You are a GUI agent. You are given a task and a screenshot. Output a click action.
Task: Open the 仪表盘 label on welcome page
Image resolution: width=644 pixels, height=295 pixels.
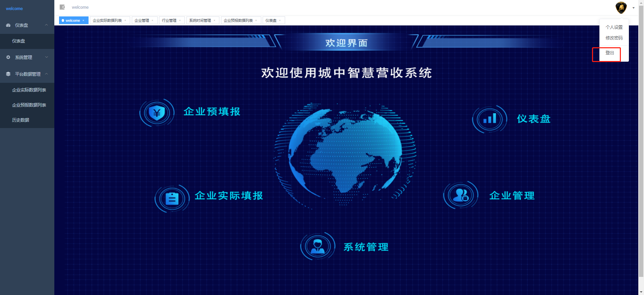534,119
